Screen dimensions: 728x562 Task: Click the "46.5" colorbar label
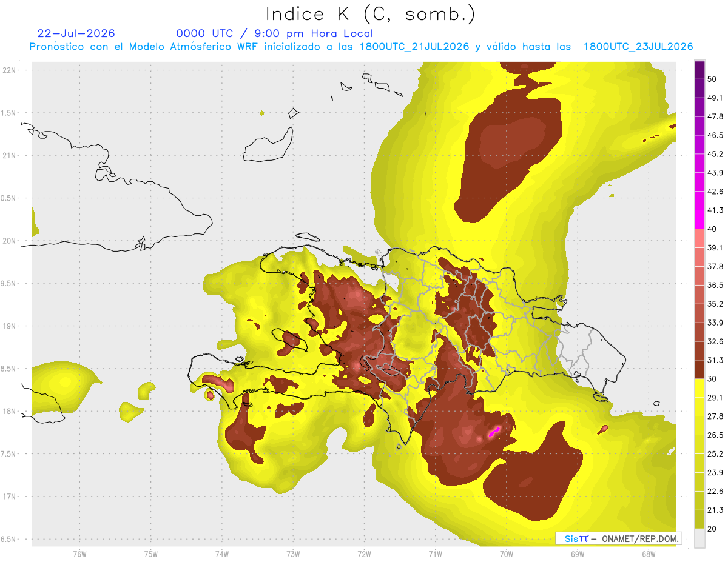tap(716, 135)
